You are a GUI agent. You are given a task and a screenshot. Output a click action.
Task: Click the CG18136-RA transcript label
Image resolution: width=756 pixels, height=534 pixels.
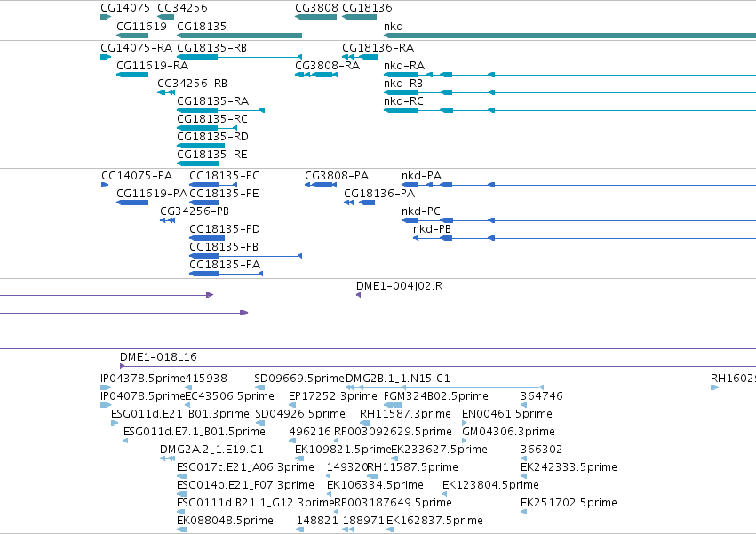click(378, 48)
